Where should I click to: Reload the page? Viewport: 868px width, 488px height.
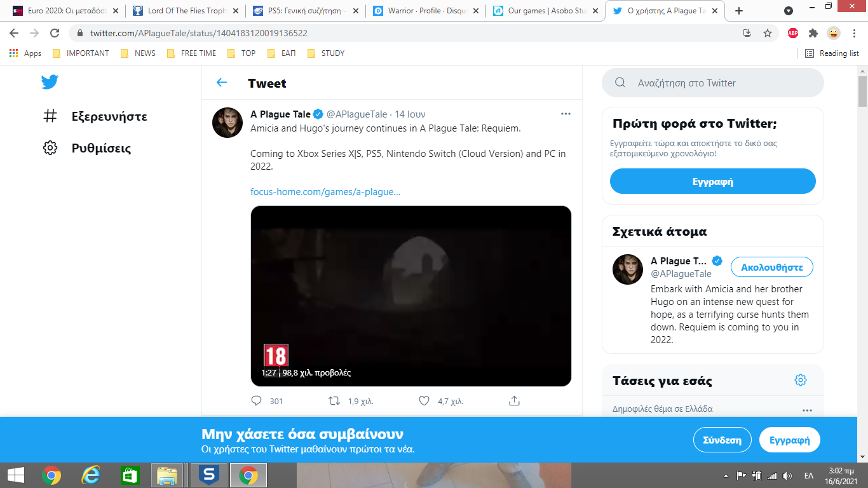pyautogui.click(x=55, y=33)
